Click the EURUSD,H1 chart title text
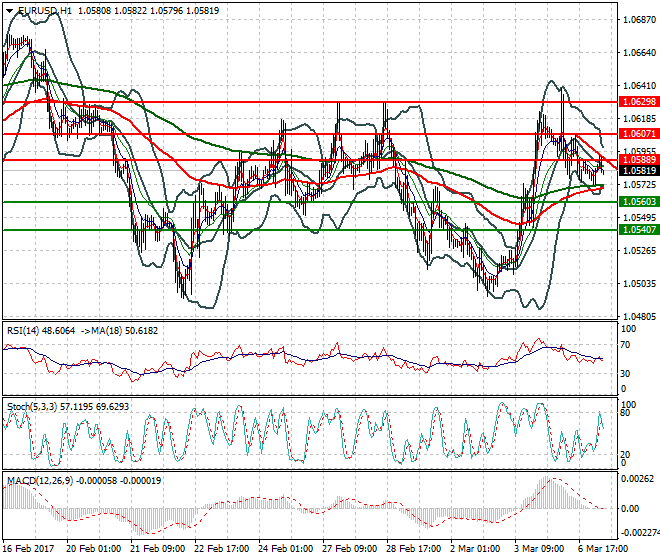This screenshot has width=660, height=560. [x=45, y=11]
